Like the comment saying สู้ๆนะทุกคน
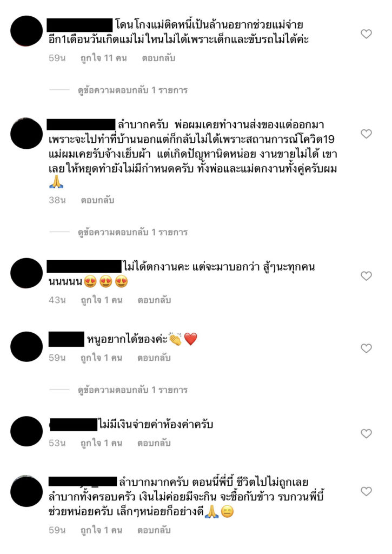Viewport: 392px width, 554px height. pyautogui.click(x=366, y=276)
